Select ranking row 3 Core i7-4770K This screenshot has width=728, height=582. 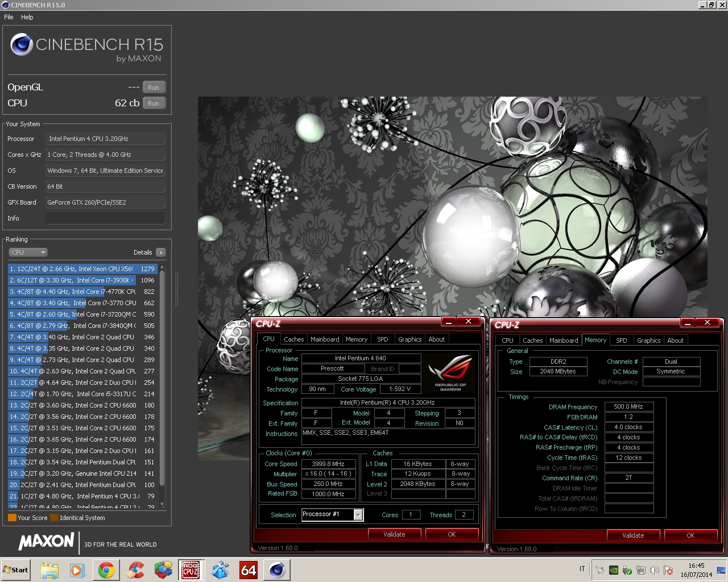(x=82, y=292)
